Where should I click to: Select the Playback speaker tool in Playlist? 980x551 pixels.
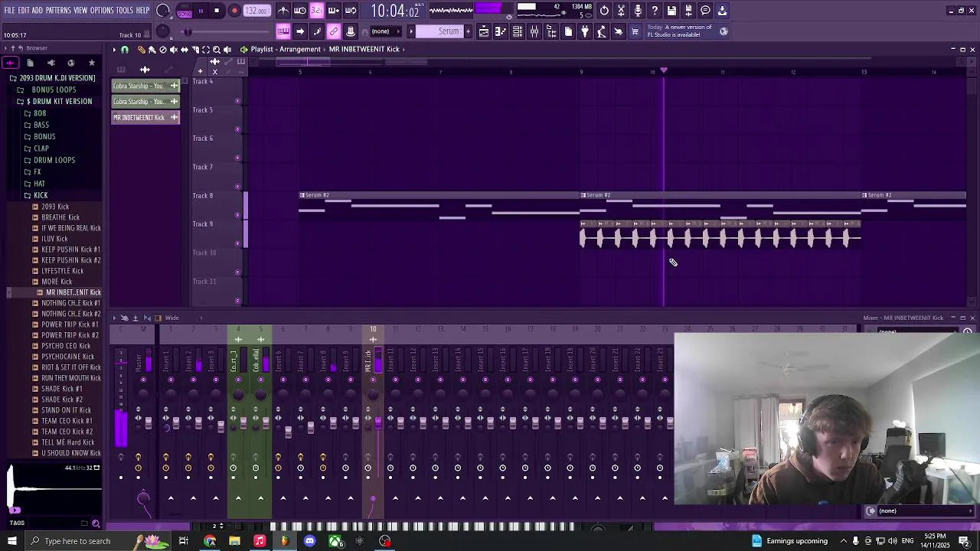[227, 50]
